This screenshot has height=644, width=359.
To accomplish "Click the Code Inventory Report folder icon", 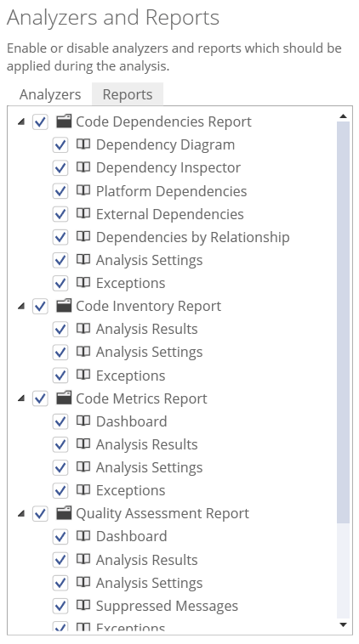I will point(64,306).
